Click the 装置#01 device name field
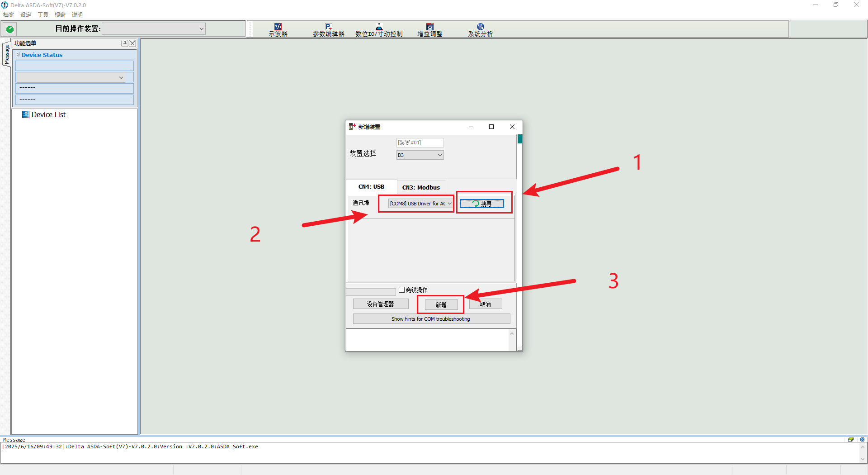868x475 pixels. tap(420, 142)
